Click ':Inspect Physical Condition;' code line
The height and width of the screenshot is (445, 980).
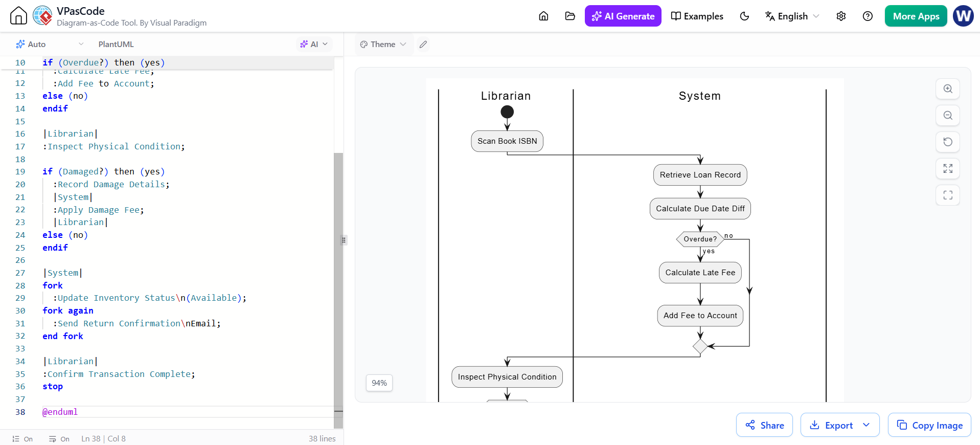click(113, 146)
